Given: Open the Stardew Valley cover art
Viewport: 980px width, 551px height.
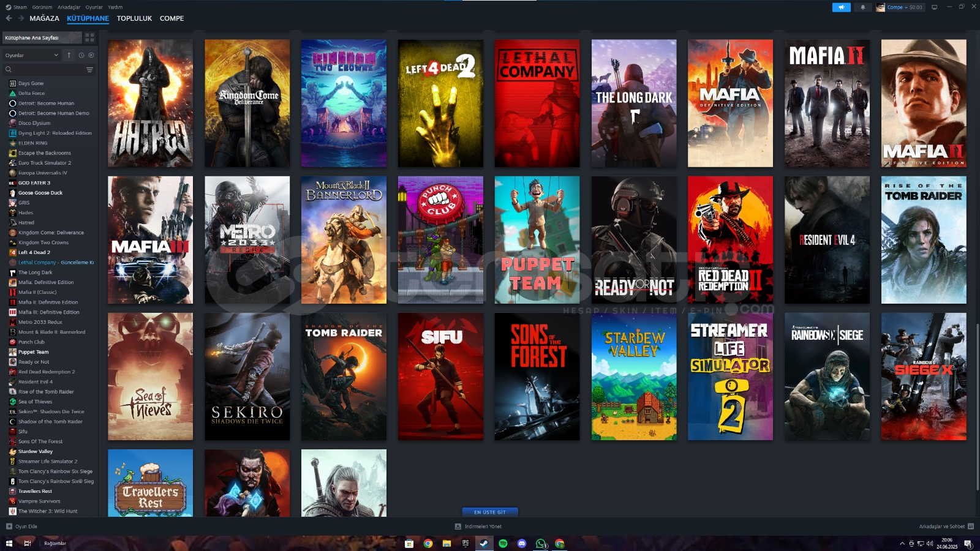Looking at the screenshot, I should [x=634, y=377].
